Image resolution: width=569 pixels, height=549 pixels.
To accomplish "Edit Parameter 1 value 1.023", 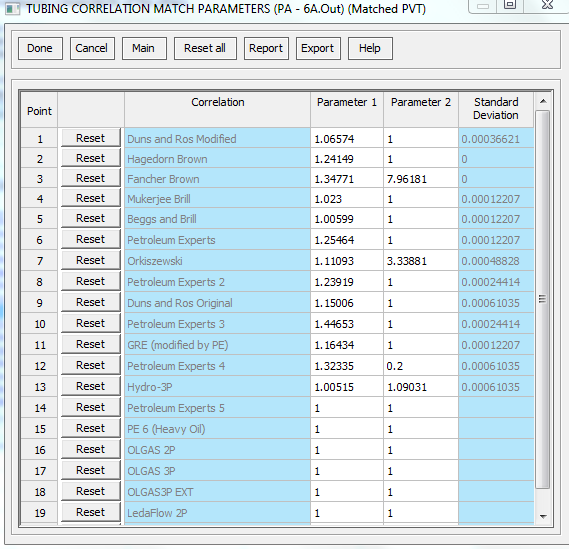I will pos(347,198).
